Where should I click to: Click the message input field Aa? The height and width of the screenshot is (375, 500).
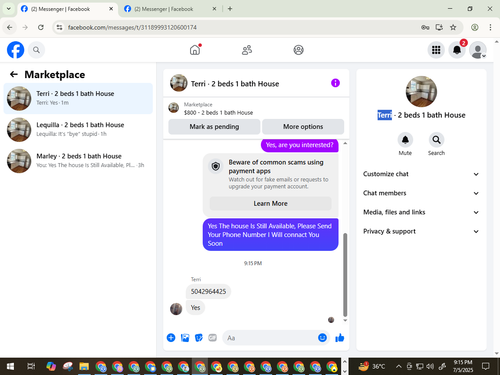tap(270, 338)
